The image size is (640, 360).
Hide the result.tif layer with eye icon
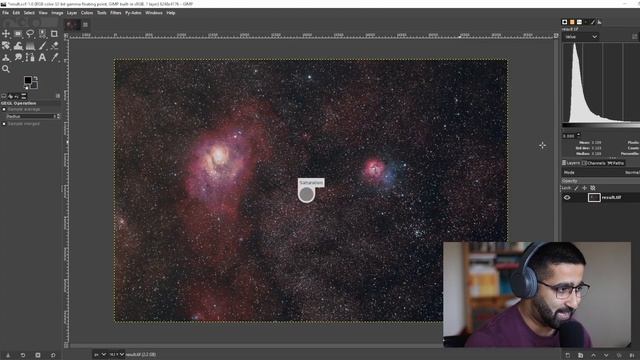tap(567, 198)
